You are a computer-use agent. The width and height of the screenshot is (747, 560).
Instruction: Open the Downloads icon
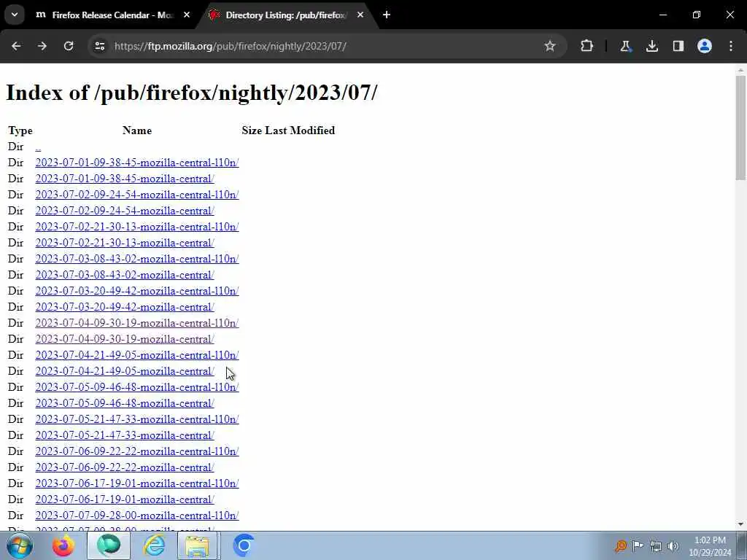click(652, 46)
